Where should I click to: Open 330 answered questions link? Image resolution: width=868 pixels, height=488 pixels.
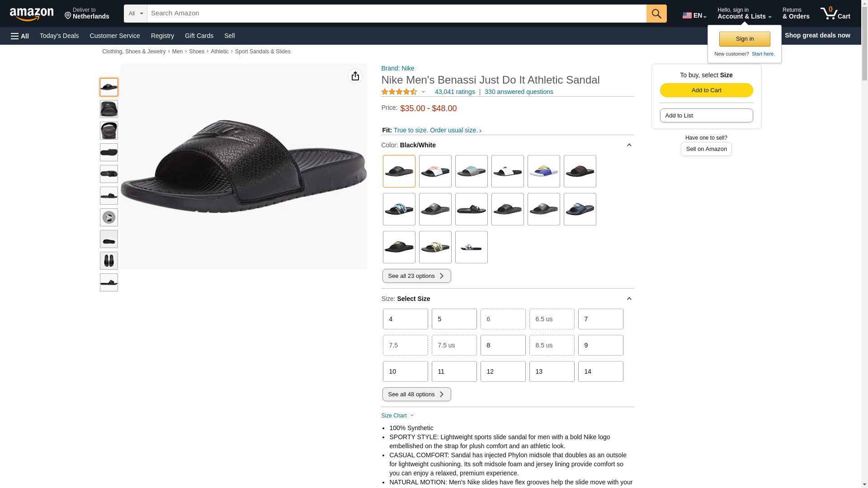[x=519, y=92]
